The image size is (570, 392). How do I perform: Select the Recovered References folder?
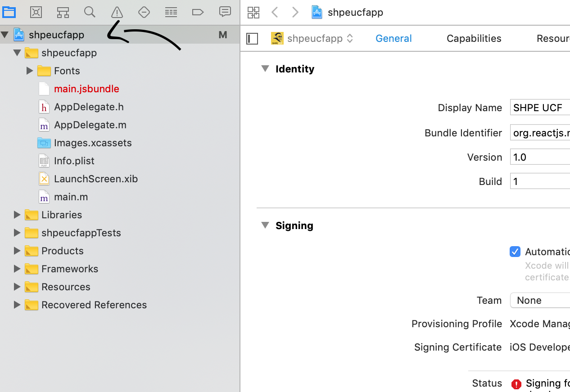[94, 305]
